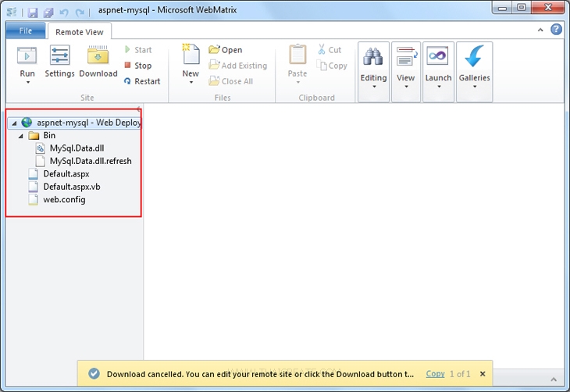Collapse the Bin folder arrow
Viewport: 570px width, 392px height.
(x=21, y=136)
